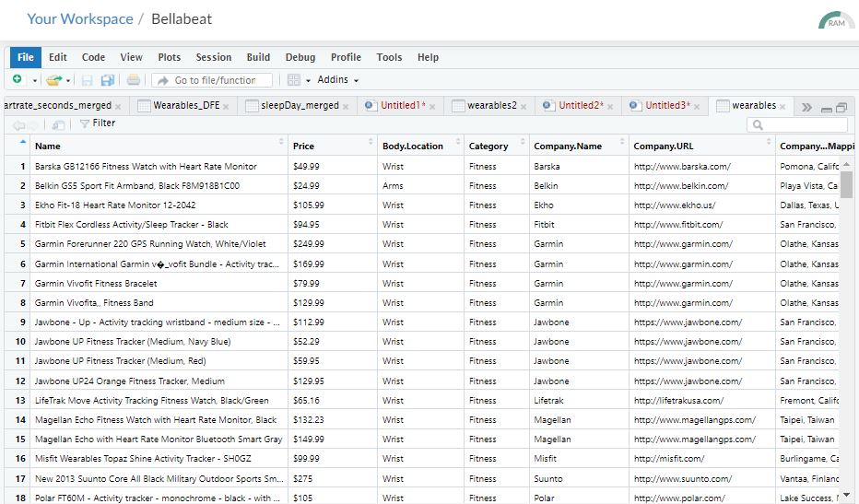The image size is (859, 504).
Task: Open the Session menu
Action: (214, 57)
